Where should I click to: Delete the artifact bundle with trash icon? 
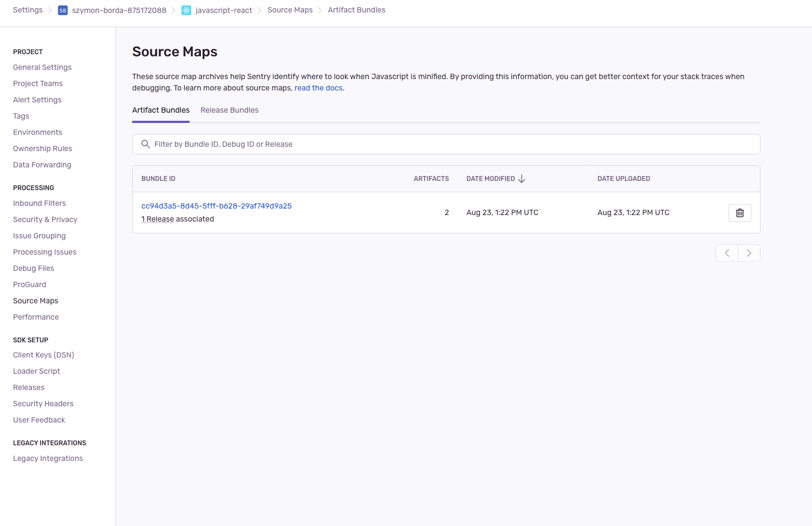click(x=739, y=213)
